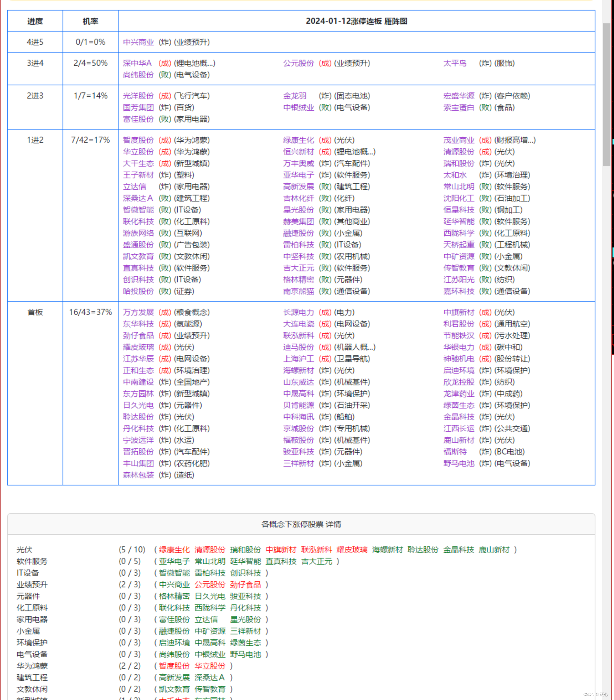The height and width of the screenshot is (700, 614).
Task: Open 三祥新材 in the 首板 row
Action: pos(299,463)
